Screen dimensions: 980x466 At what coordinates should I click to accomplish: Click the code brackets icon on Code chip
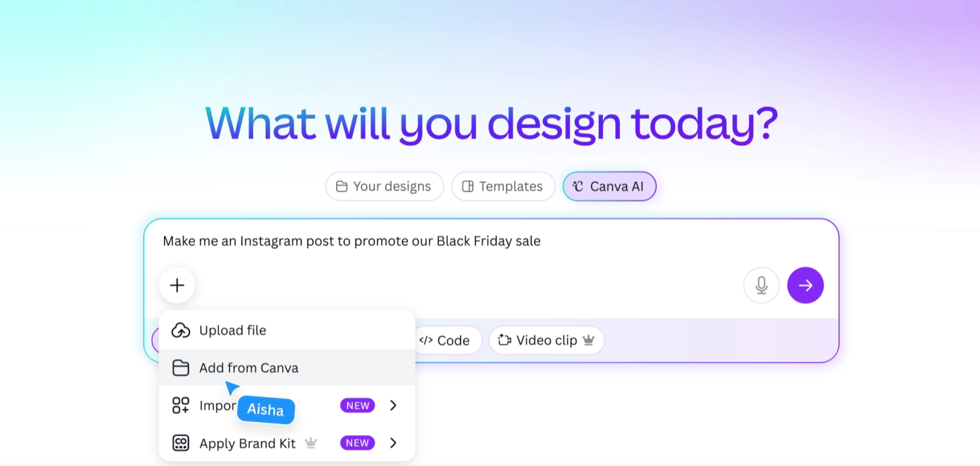[427, 340]
